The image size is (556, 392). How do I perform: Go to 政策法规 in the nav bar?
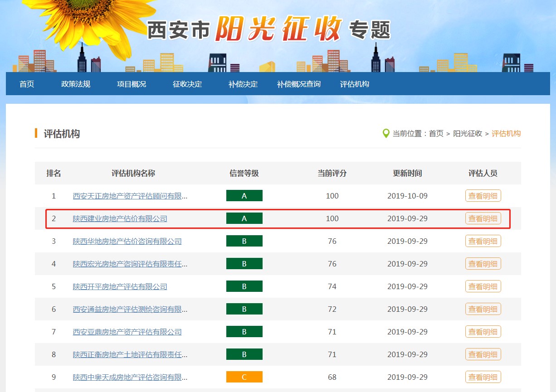pyautogui.click(x=76, y=84)
